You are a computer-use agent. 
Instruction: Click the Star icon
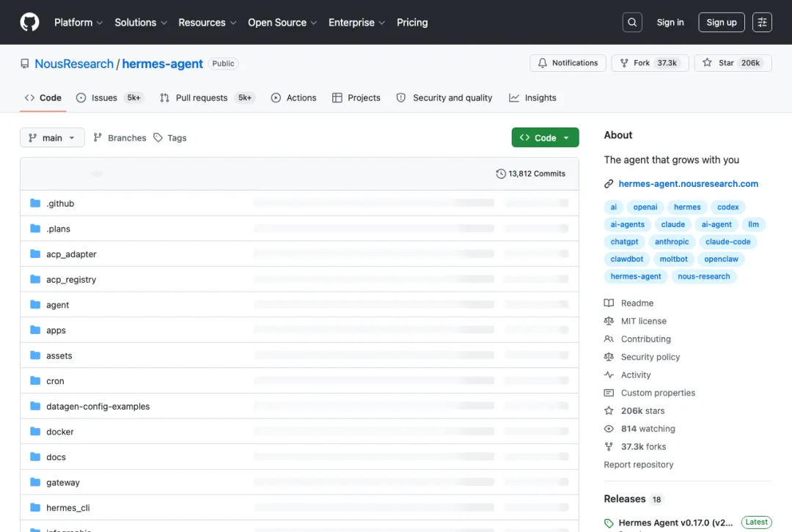[x=707, y=62]
